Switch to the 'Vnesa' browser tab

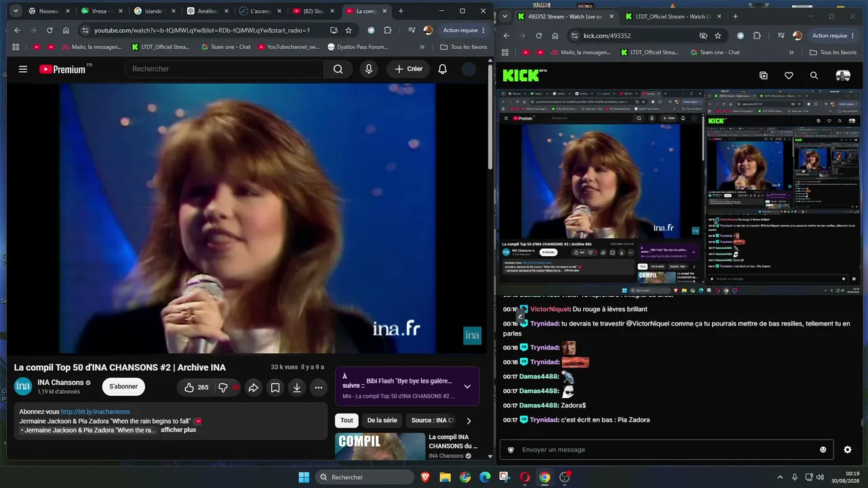(x=100, y=11)
